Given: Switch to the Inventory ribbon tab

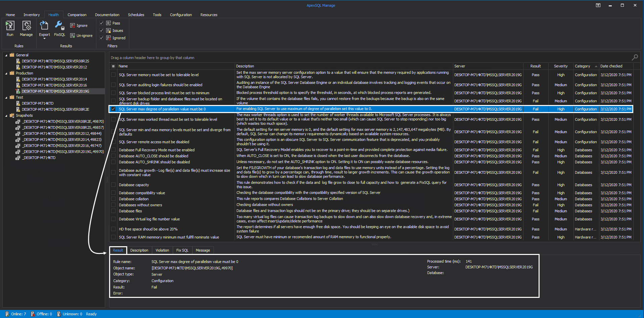Looking at the screenshot, I should point(31,14).
